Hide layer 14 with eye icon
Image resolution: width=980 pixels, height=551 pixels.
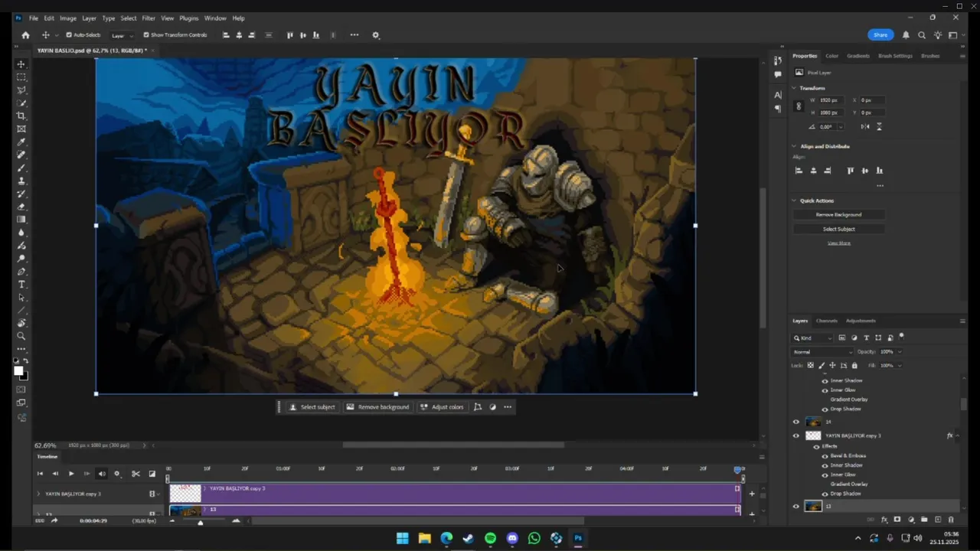pos(795,422)
